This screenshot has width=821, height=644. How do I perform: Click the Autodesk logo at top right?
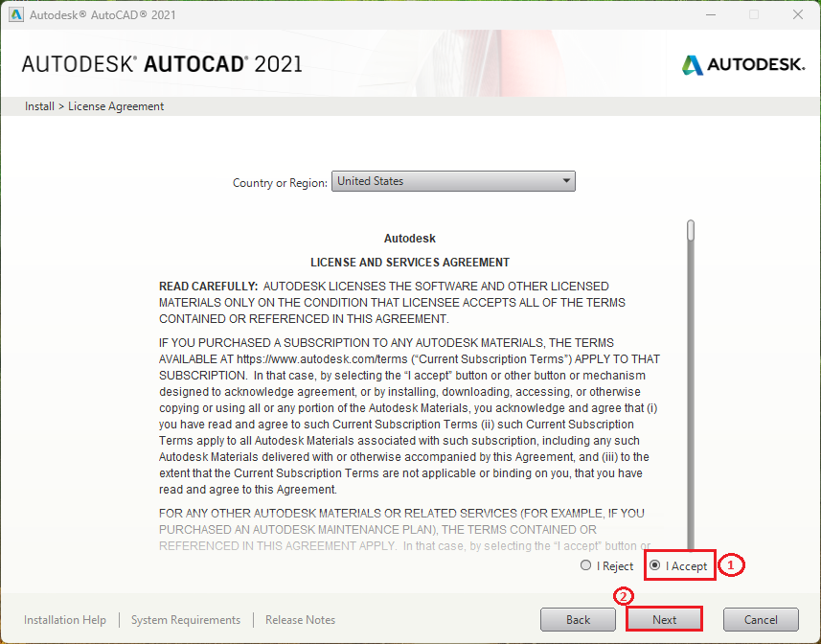coord(743,65)
